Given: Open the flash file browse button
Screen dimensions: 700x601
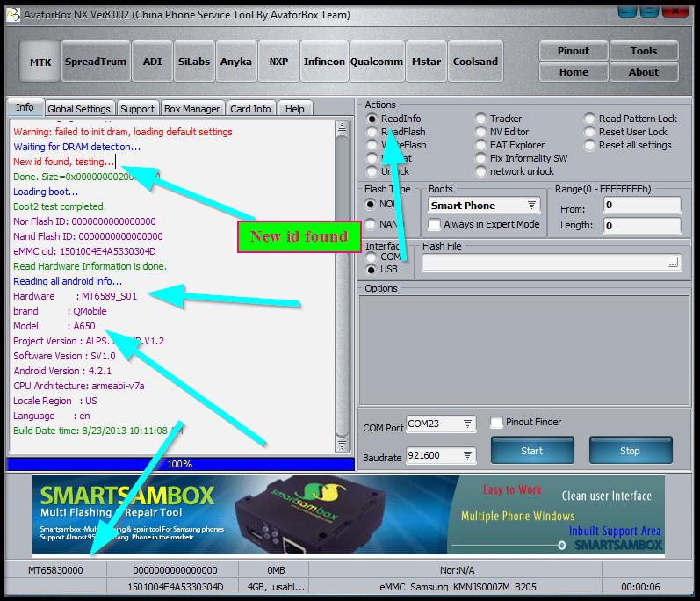Looking at the screenshot, I should pos(672,262).
